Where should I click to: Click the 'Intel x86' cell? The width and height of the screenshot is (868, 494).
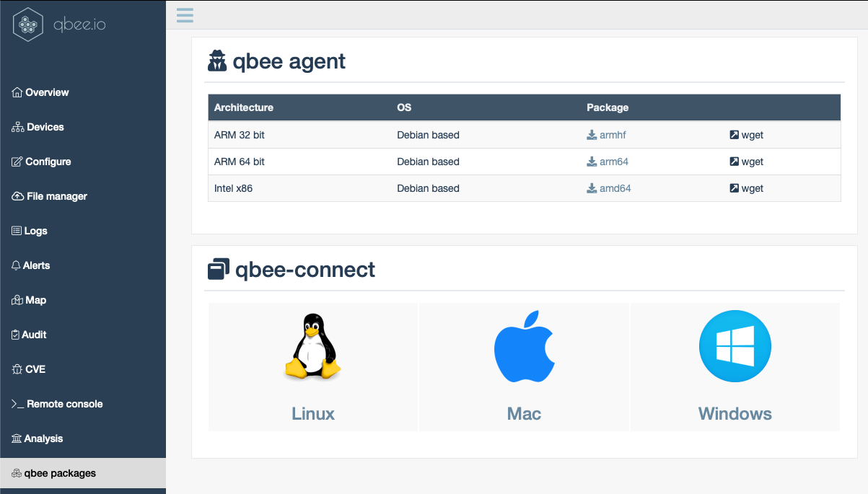click(x=234, y=188)
